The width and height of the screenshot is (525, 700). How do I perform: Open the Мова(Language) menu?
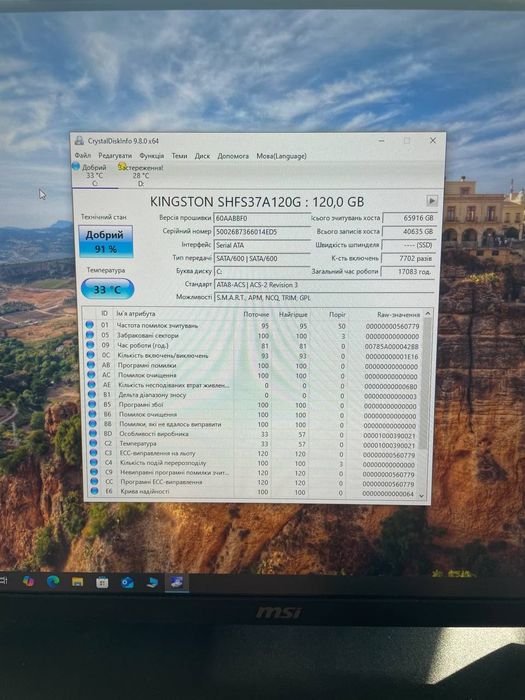coord(281,156)
